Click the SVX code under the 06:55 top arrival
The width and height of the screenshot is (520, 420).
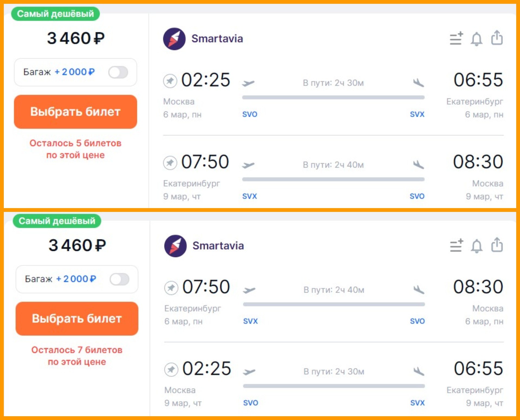417,114
